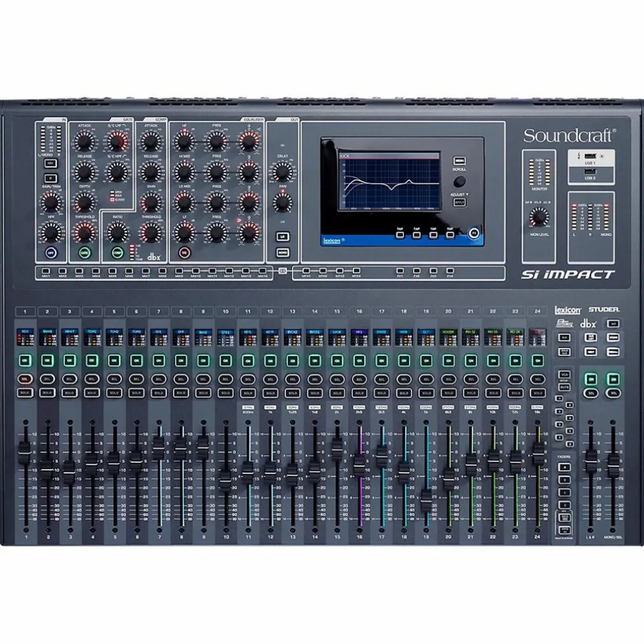Image resolution: width=644 pixels, height=644 pixels.
Task: Click the EQ curve touchscreen display
Action: click(389, 181)
